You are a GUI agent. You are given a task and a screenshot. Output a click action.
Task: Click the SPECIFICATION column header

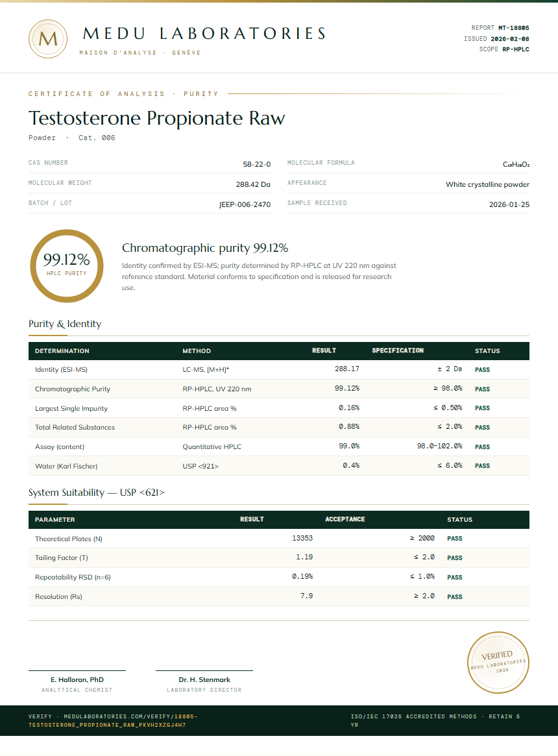click(x=398, y=350)
